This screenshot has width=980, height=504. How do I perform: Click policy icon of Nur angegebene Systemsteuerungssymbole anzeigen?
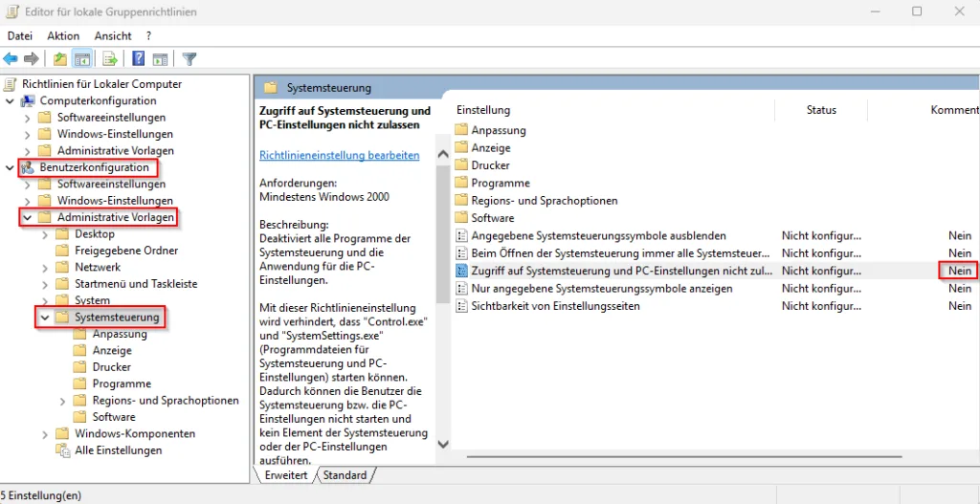click(x=462, y=289)
